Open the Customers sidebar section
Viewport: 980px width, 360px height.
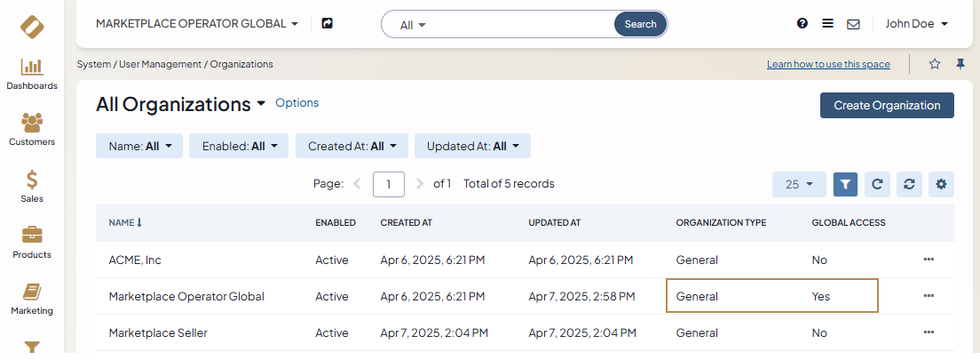pyautogui.click(x=32, y=130)
